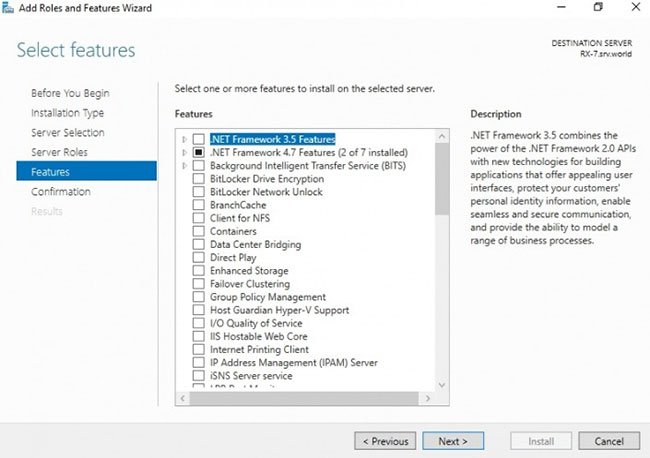Image resolution: width=650 pixels, height=458 pixels.
Task: Click the horizontal scroll left arrow
Action: click(x=183, y=398)
